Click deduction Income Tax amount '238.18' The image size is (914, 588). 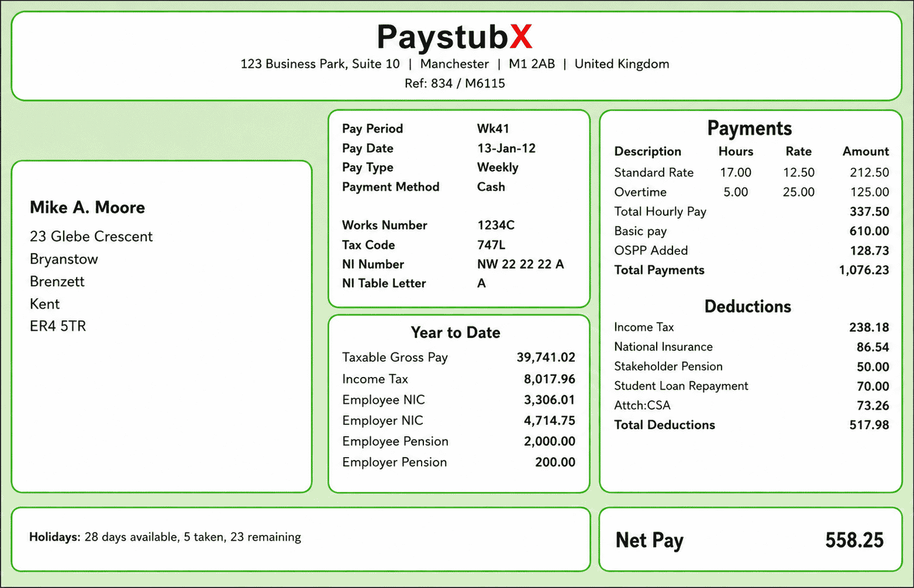click(x=869, y=327)
